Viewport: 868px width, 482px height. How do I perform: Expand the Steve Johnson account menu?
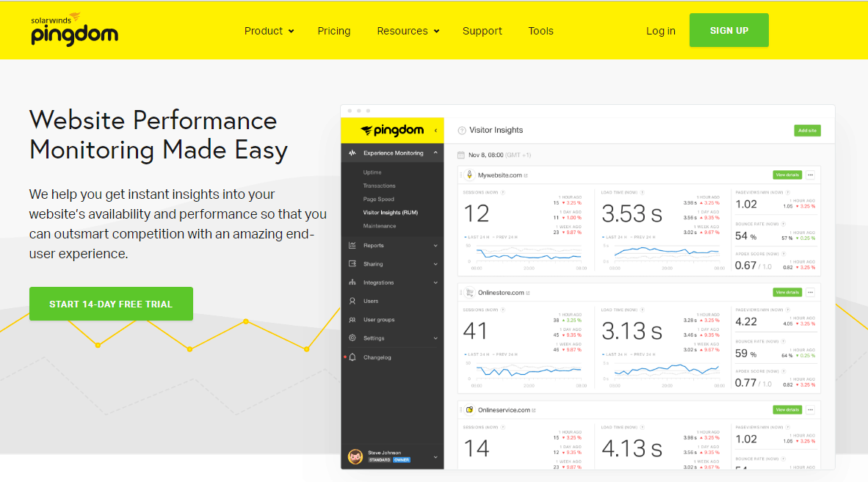tap(435, 457)
